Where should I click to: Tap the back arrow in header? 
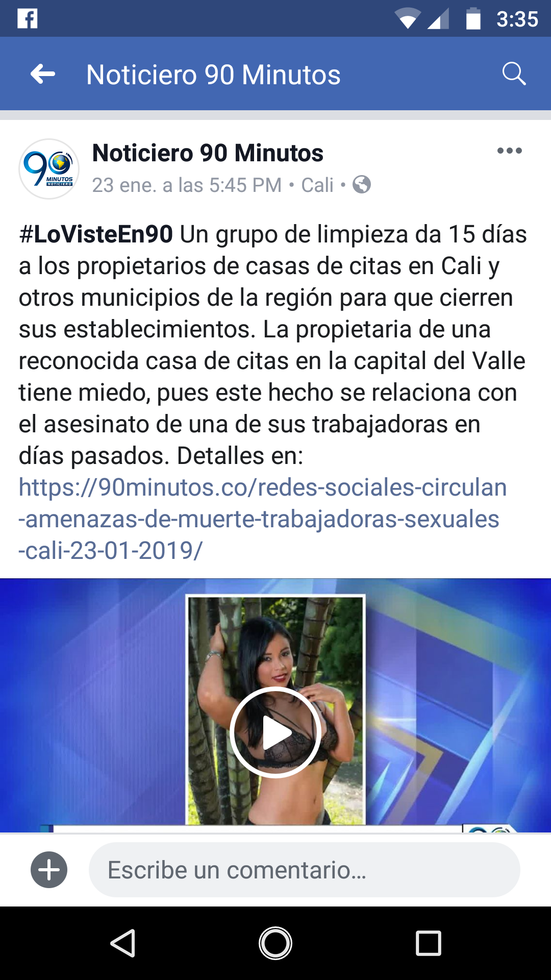coord(43,75)
